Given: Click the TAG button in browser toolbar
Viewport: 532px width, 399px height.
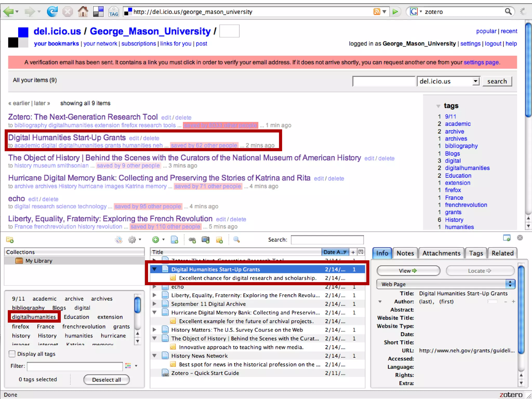Looking at the screenshot, I should click(114, 12).
